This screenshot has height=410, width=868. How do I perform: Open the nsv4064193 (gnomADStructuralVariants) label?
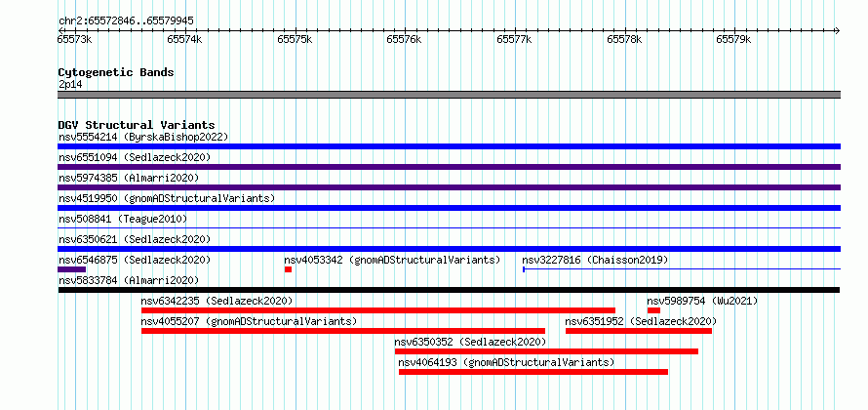click(x=506, y=362)
